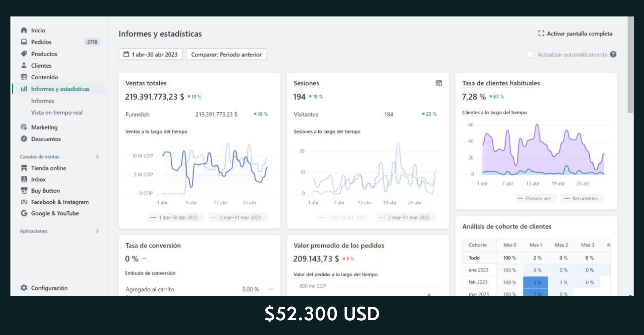Viewport: 644px width, 335px height.
Task: Expand the Aplicaciones section chevron
Action: [x=97, y=231]
